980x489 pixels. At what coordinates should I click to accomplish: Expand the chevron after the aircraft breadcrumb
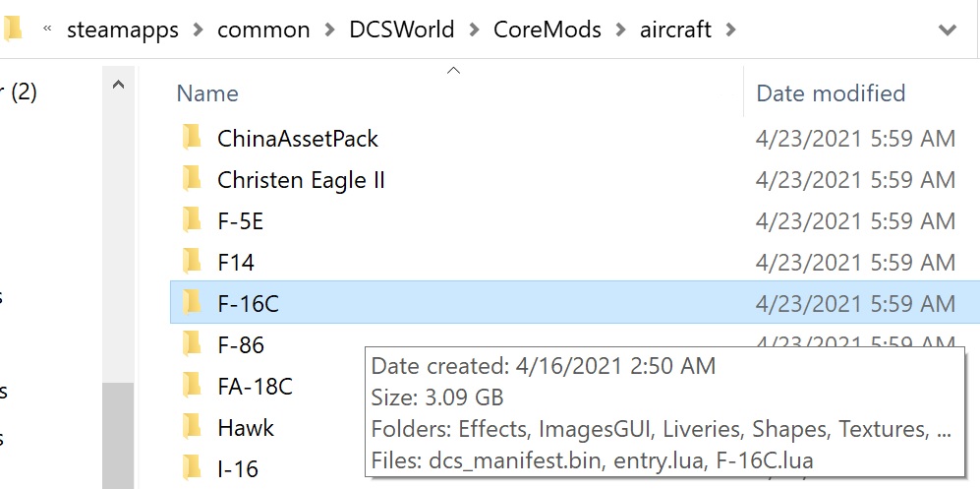(x=730, y=30)
